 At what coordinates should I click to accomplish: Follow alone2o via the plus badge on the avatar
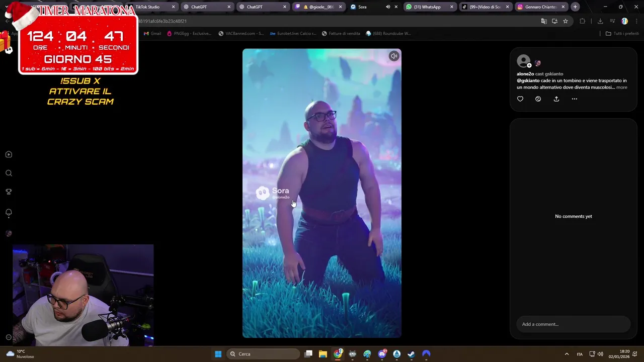(x=529, y=65)
